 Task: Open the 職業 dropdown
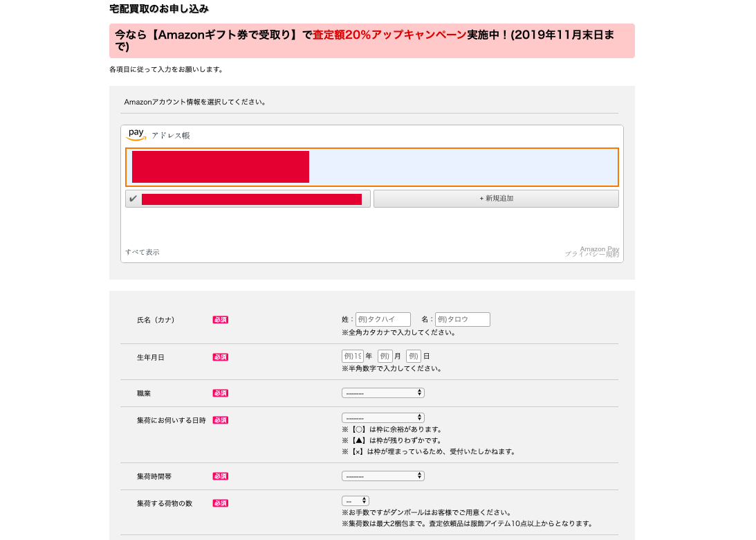coord(382,393)
